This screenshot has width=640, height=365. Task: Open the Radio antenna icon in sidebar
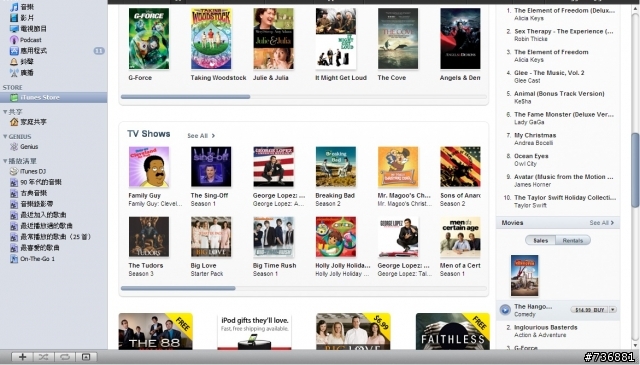[14, 73]
